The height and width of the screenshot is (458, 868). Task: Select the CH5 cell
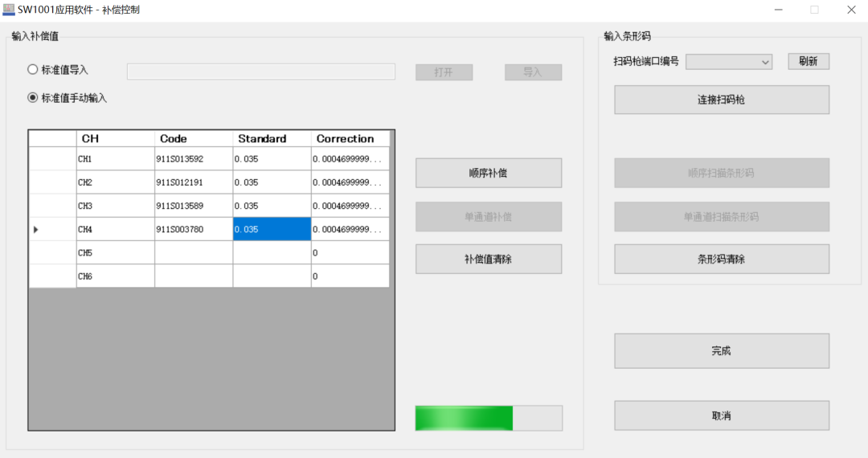pos(115,253)
